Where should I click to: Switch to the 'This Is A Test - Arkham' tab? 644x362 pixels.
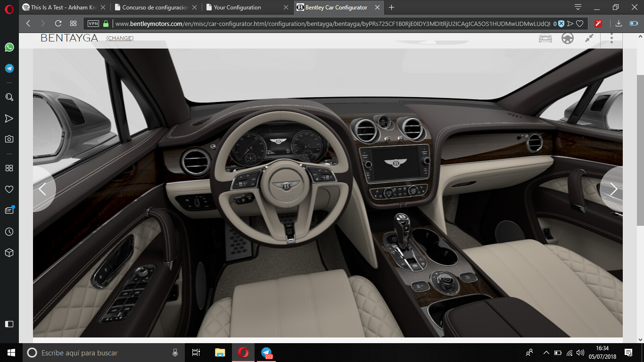click(x=64, y=7)
